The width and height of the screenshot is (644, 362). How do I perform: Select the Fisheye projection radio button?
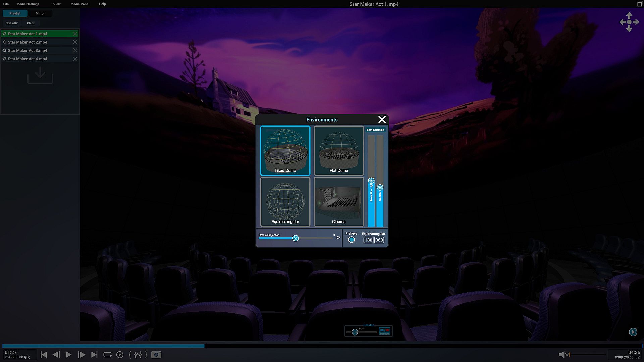[x=351, y=240]
